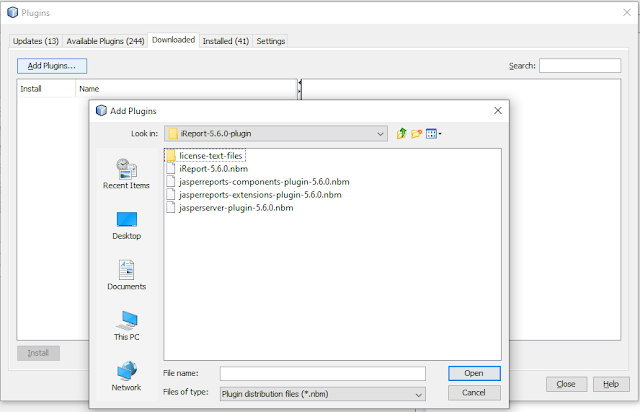Image resolution: width=640 pixels, height=412 pixels.
Task: Click Close button in Plugins window
Action: tap(566, 384)
